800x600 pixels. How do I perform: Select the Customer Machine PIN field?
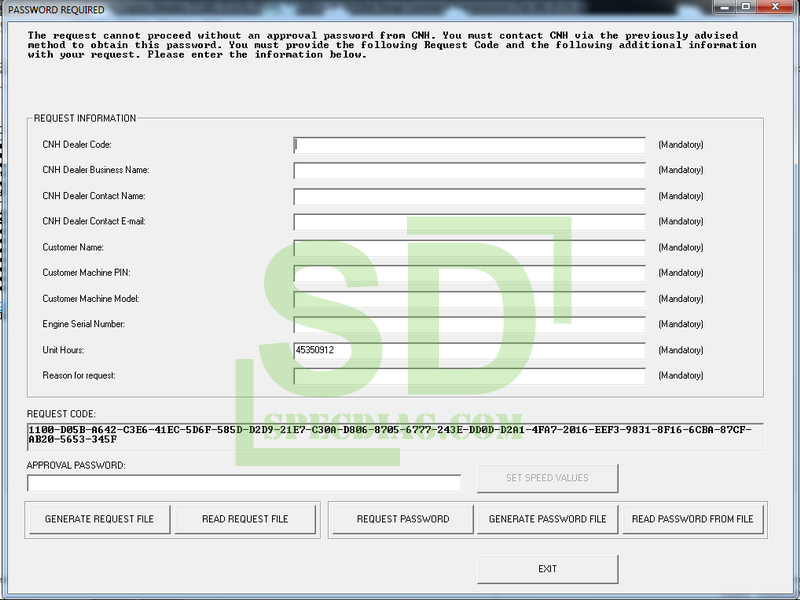[469, 273]
